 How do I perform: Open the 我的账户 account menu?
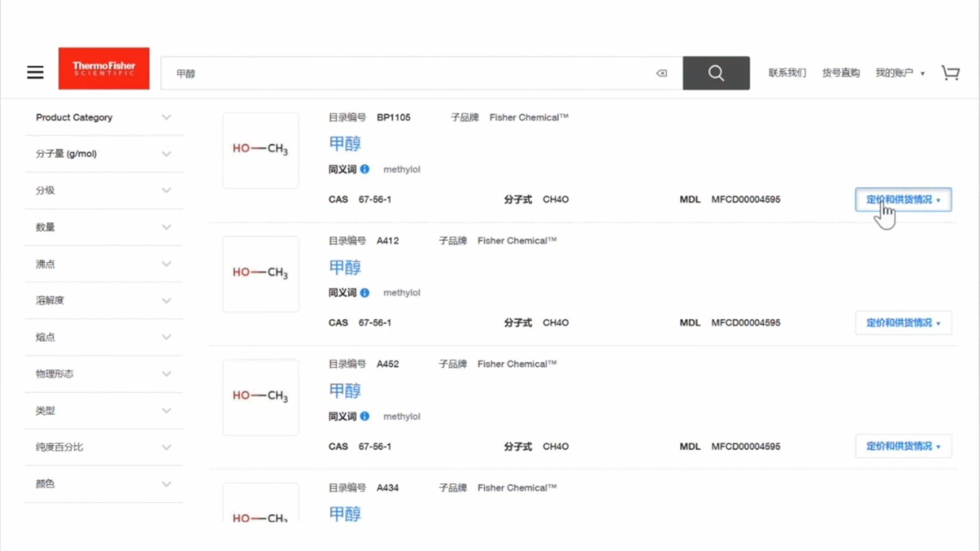pyautogui.click(x=899, y=73)
